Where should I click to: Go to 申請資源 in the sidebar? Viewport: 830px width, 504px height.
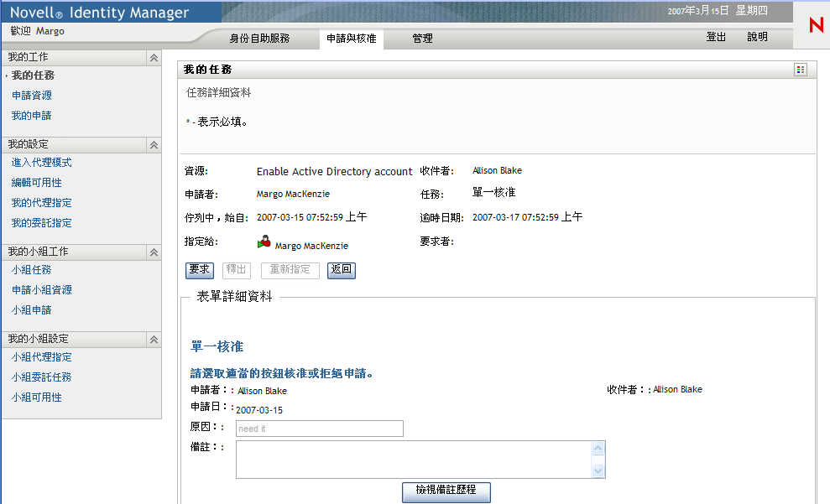pos(32,96)
